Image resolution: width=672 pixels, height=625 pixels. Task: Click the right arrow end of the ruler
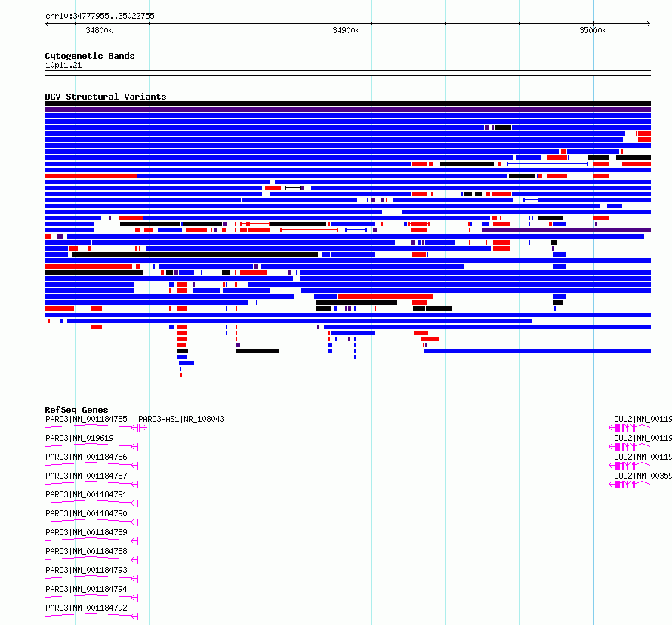[x=648, y=23]
